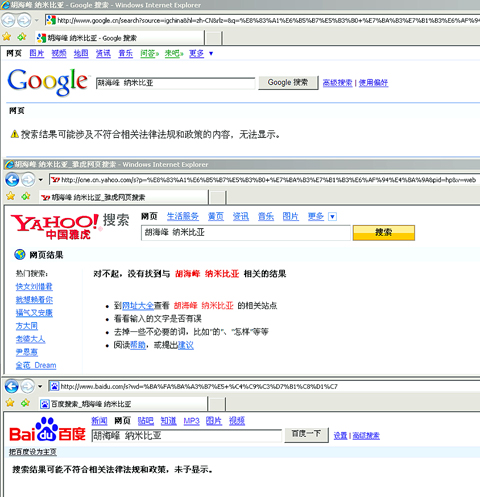Expand the 更多 dropdown arrow on Google
This screenshot has width=480, height=497.
click(211, 53)
